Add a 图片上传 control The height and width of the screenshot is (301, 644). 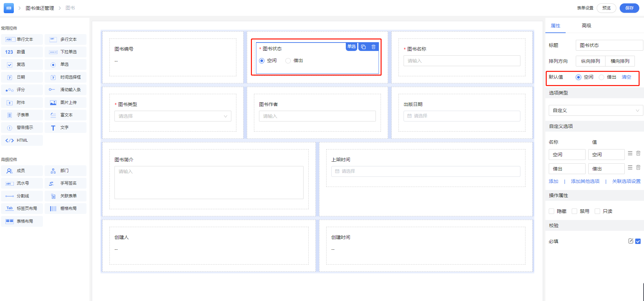tap(66, 103)
